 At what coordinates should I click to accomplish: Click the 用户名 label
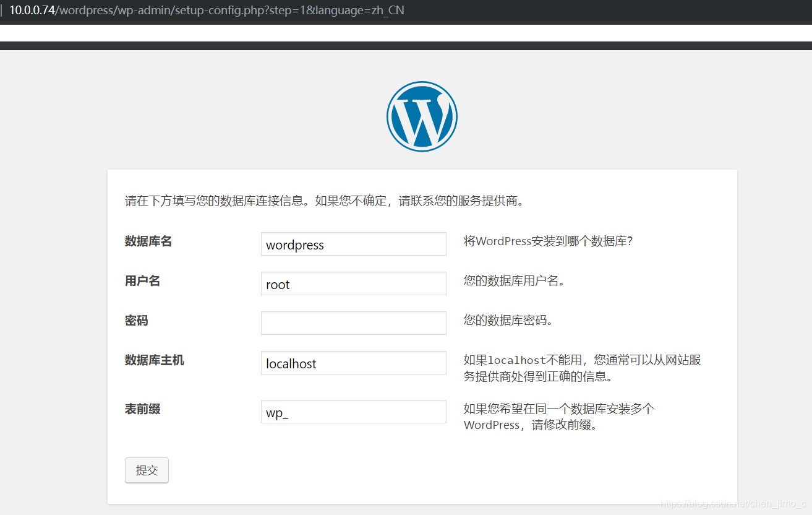coord(142,281)
